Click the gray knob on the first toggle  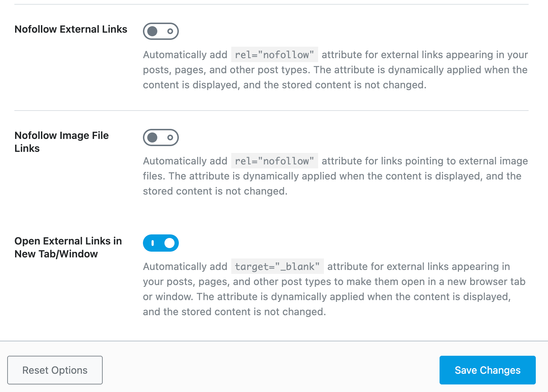click(x=153, y=31)
